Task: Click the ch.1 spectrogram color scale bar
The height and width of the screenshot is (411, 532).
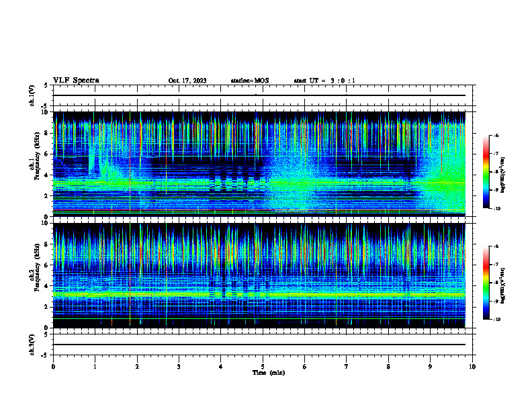Action: (486, 172)
